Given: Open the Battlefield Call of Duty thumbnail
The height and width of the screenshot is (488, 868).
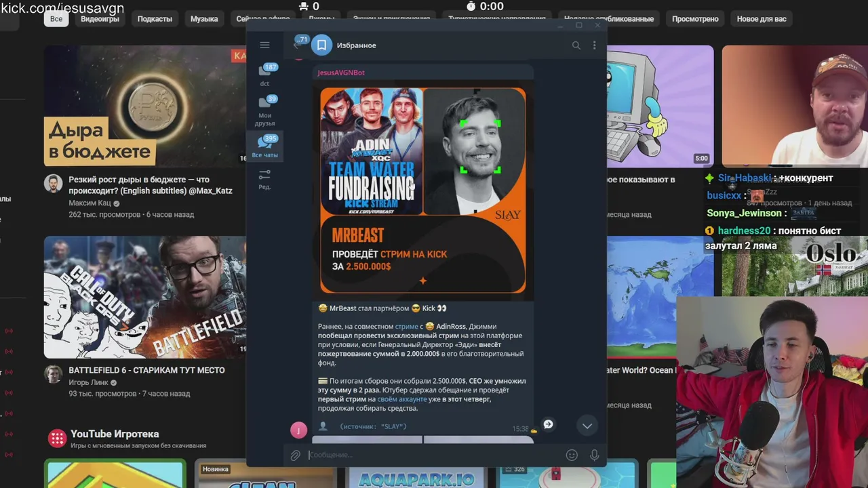Looking at the screenshot, I should (145, 297).
